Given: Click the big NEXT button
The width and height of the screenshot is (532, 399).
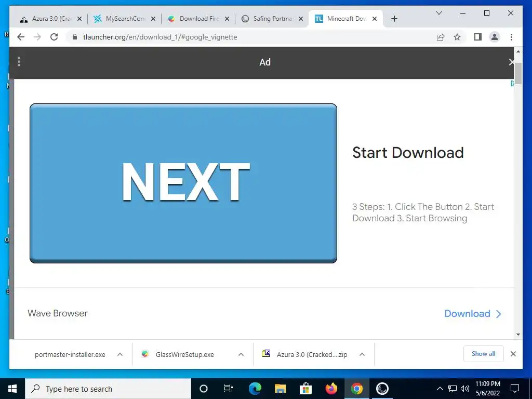Looking at the screenshot, I should click(183, 183).
